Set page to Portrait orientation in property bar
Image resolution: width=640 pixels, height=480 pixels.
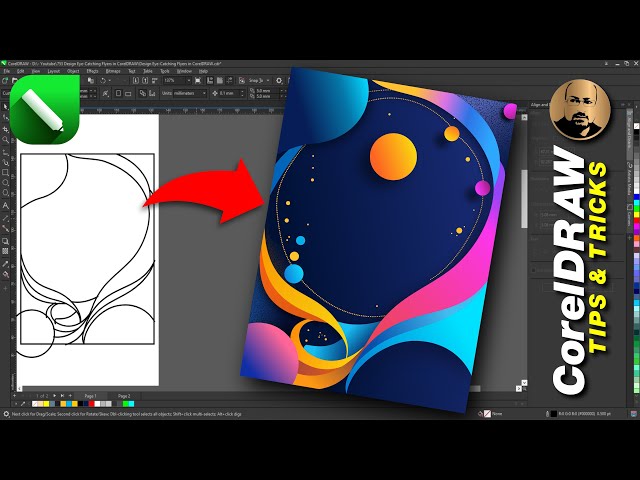pos(118,93)
